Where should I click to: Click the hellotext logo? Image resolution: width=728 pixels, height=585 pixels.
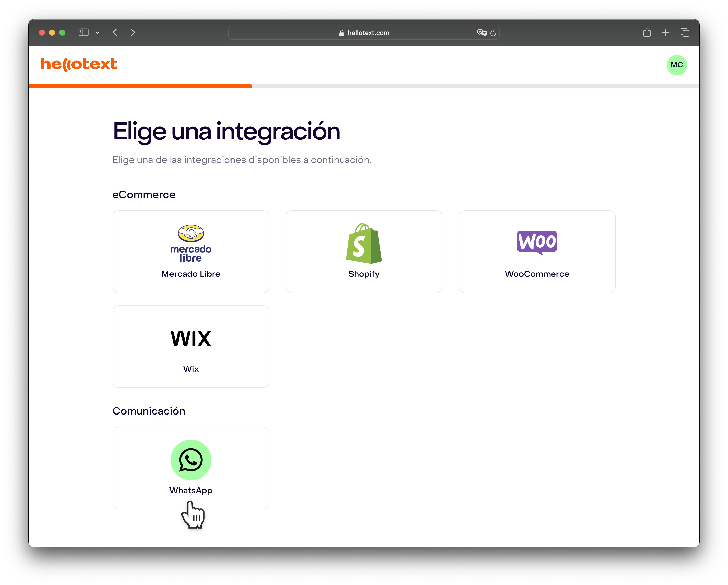79,64
